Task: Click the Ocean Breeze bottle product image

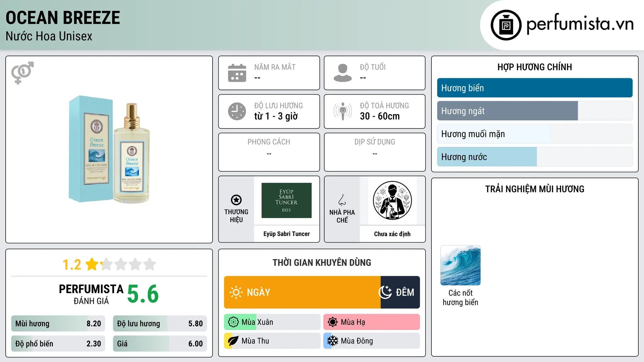Action: tap(109, 149)
